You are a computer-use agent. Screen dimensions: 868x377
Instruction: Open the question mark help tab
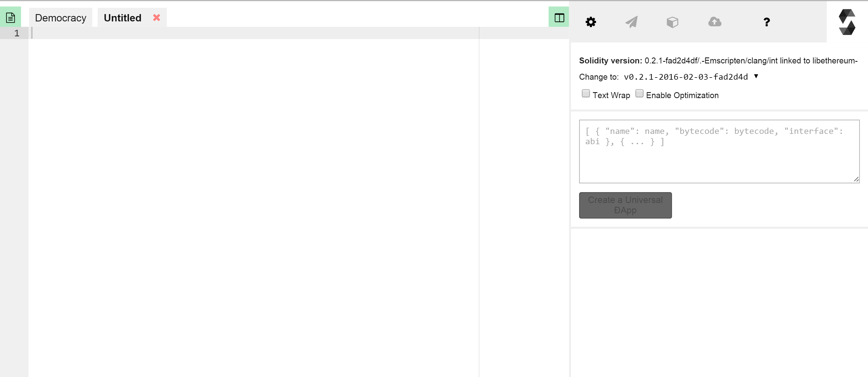(x=767, y=22)
